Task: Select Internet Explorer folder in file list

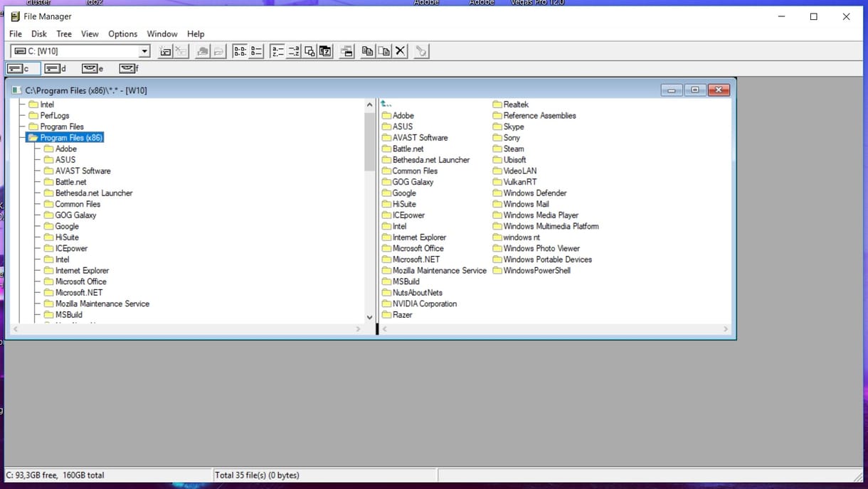Action: point(414,237)
